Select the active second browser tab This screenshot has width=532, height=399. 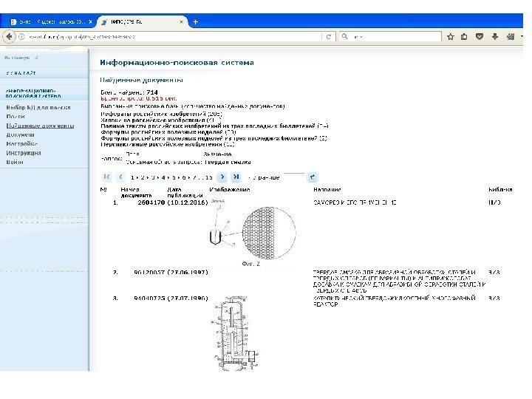coord(143,21)
